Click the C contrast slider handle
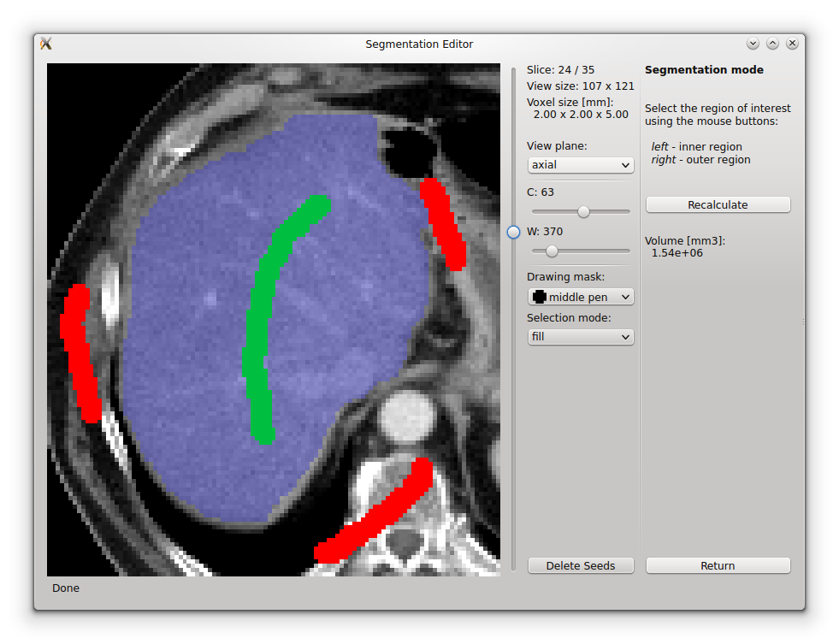This screenshot has width=839, height=644. tap(583, 212)
